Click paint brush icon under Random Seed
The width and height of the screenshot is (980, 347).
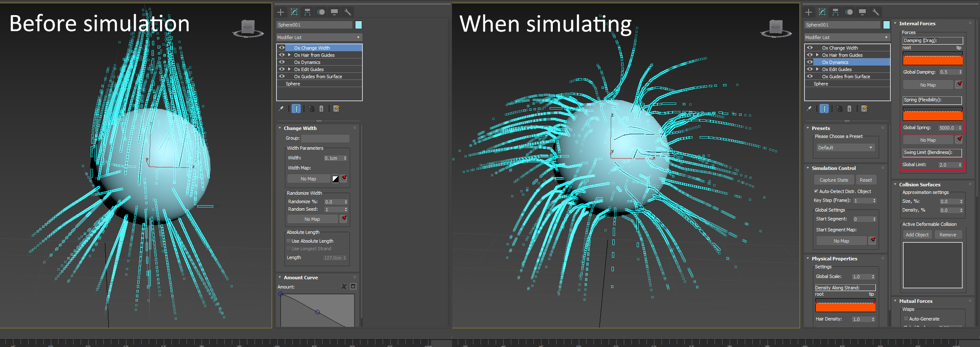(344, 219)
